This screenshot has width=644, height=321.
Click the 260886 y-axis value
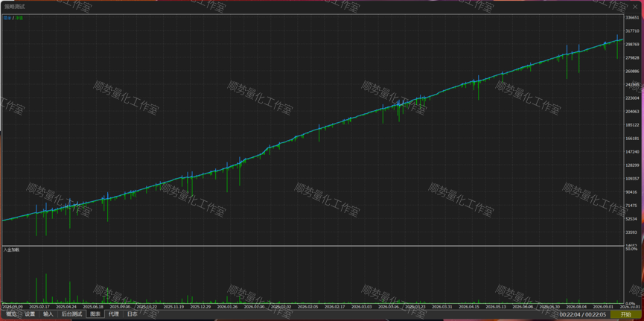click(x=632, y=71)
